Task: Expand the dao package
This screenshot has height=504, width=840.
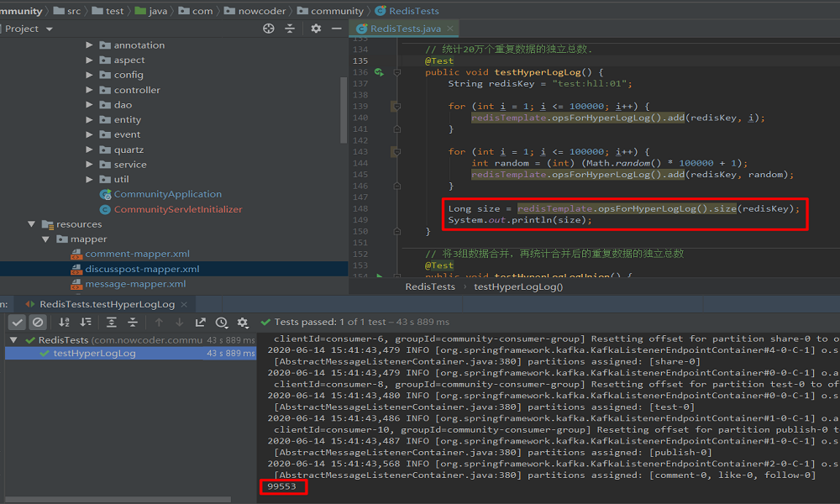Action: [x=90, y=105]
